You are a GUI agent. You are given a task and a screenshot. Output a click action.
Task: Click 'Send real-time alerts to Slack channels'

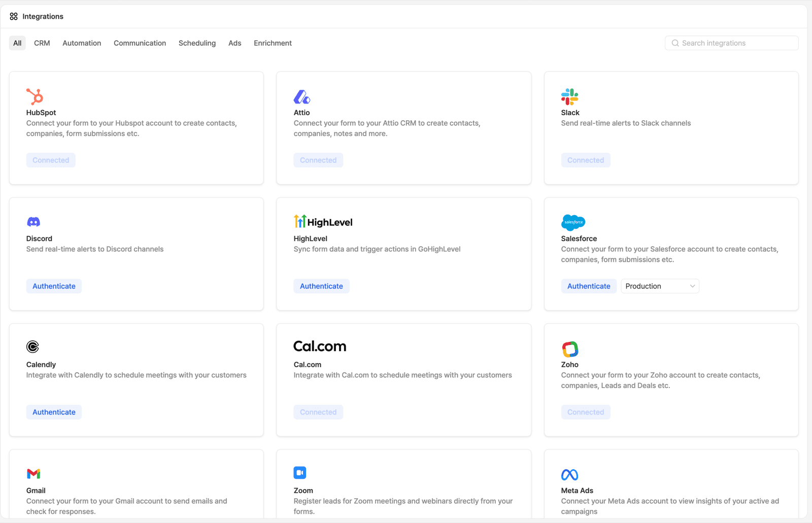[x=626, y=123]
